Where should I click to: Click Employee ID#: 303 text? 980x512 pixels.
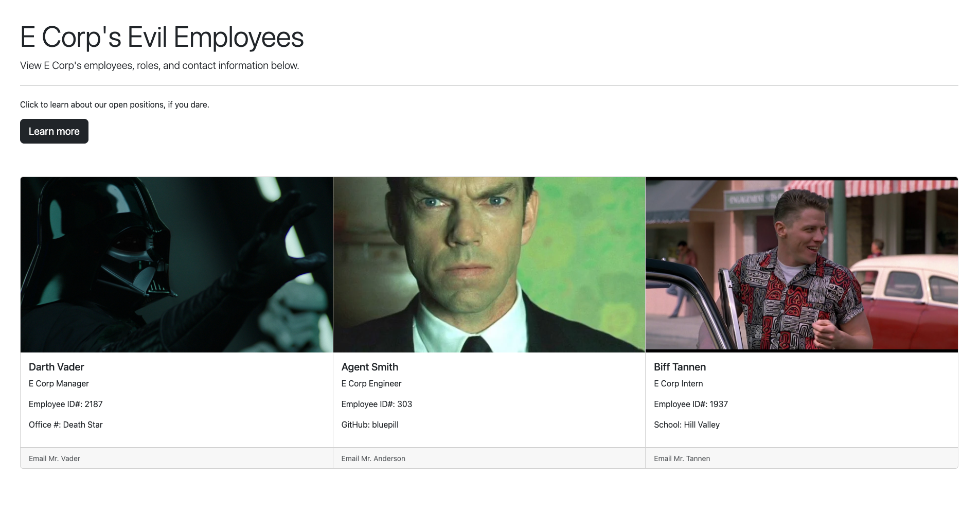(377, 404)
